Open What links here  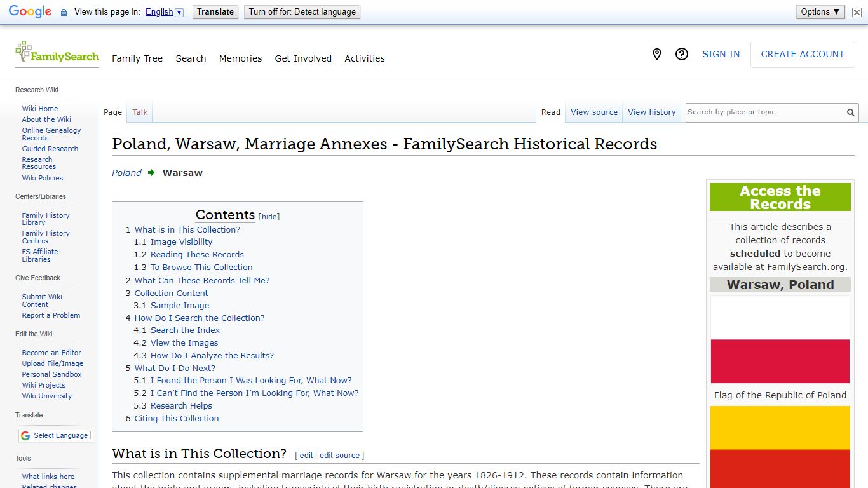pyautogui.click(x=48, y=477)
